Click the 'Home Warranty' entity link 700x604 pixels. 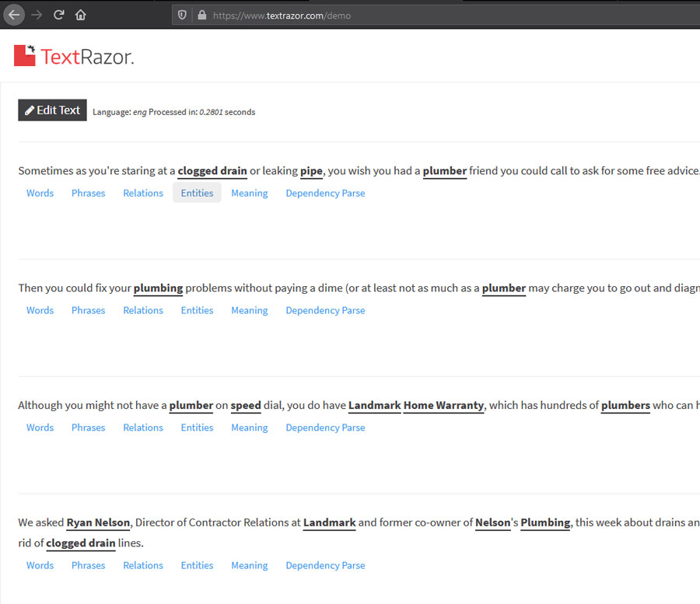point(443,405)
